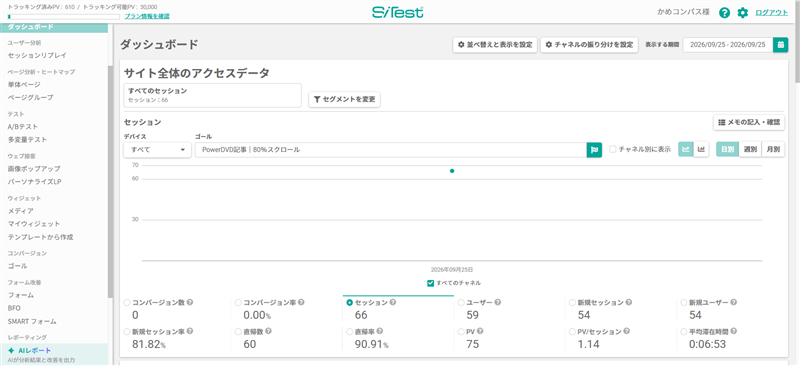Click プラン情報を確認 link
Screen dimensions: 800x366
click(147, 16)
